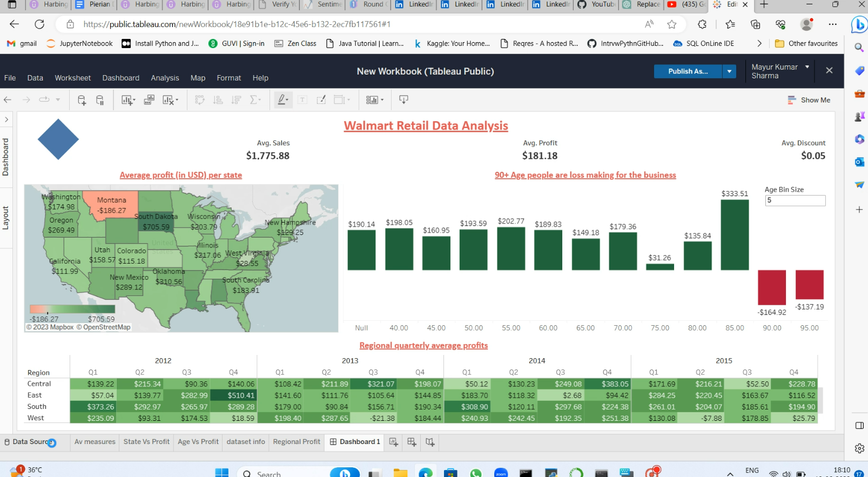868x477 pixels.
Task: Click the Download icon in toolbar
Action: coord(403,99)
